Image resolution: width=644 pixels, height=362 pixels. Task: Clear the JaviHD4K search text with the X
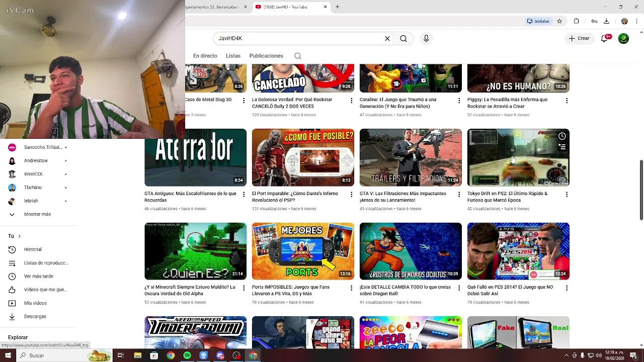(387, 38)
